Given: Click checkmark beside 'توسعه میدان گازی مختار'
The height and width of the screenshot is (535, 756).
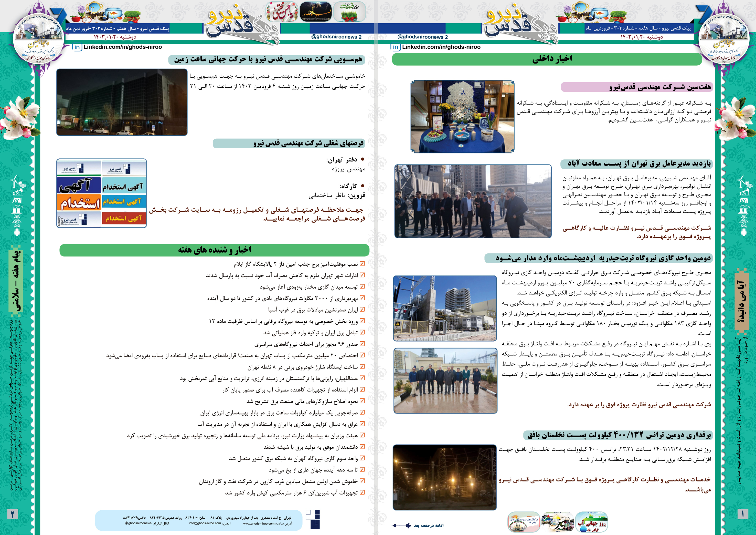Looking at the screenshot, I should coord(362,286).
